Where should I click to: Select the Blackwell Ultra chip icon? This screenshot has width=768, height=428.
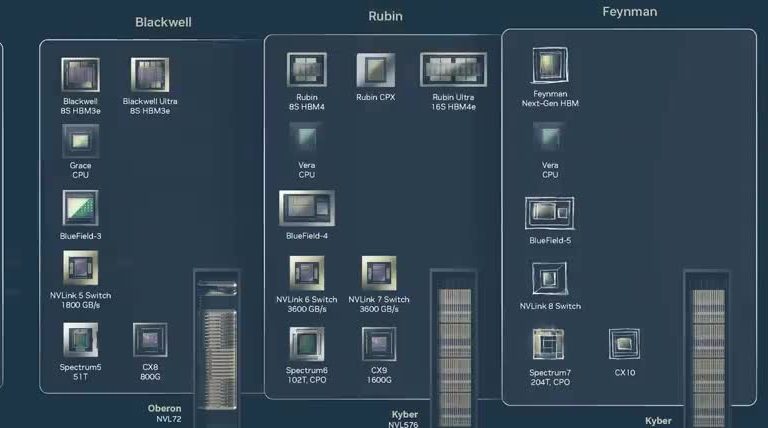pos(150,75)
